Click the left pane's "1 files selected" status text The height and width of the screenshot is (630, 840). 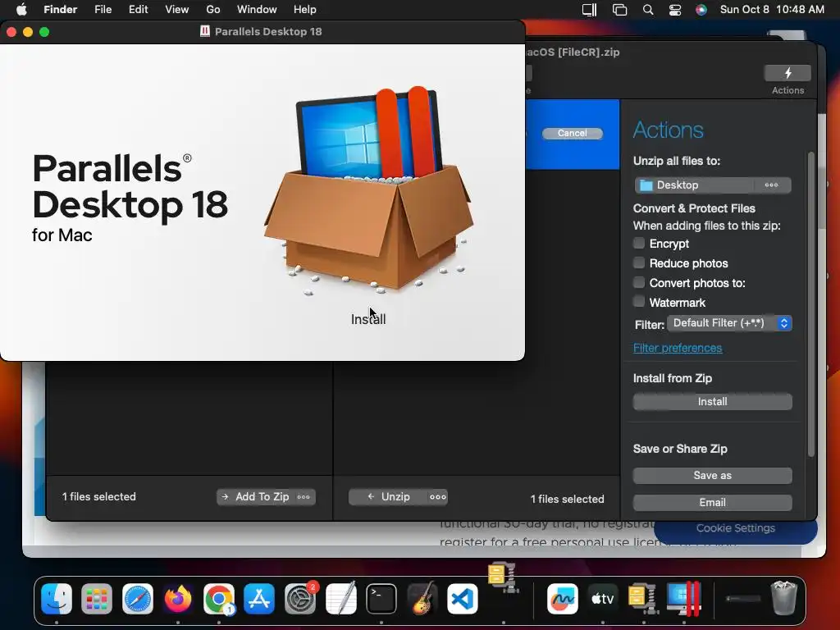click(x=99, y=497)
